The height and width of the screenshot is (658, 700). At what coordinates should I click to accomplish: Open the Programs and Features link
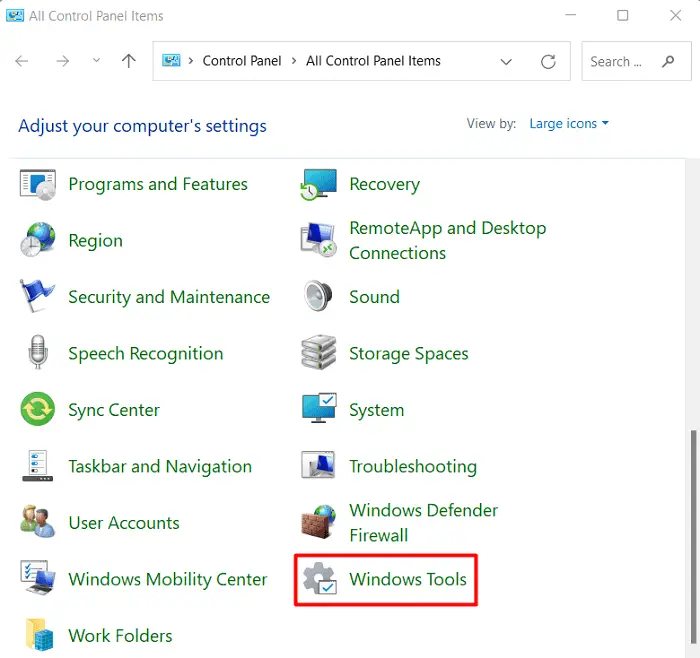[158, 184]
